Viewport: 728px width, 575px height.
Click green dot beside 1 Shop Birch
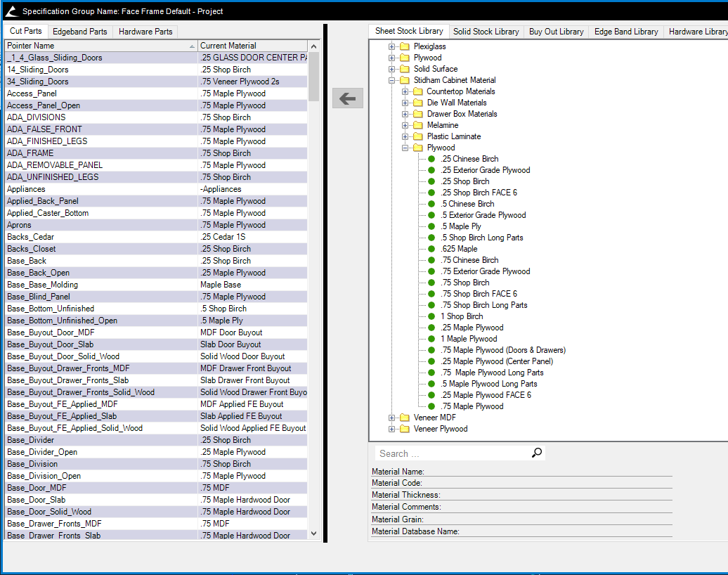point(431,316)
